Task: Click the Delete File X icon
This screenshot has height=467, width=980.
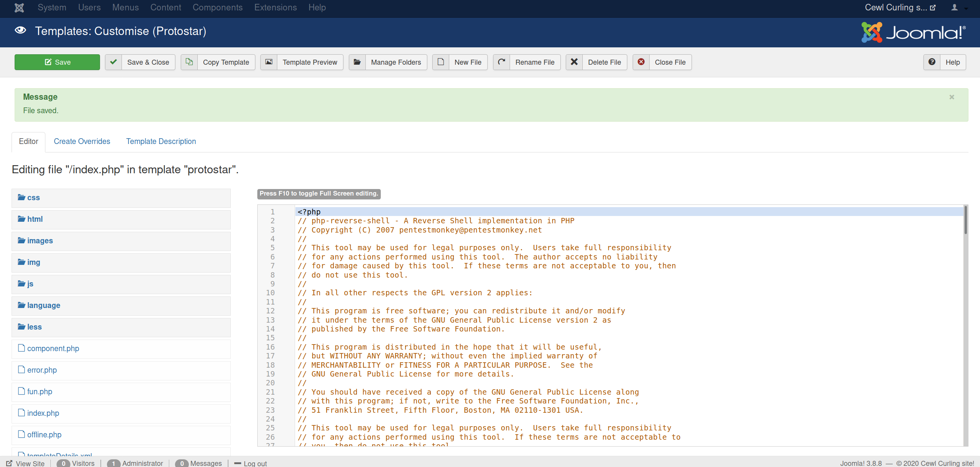Action: click(x=574, y=62)
